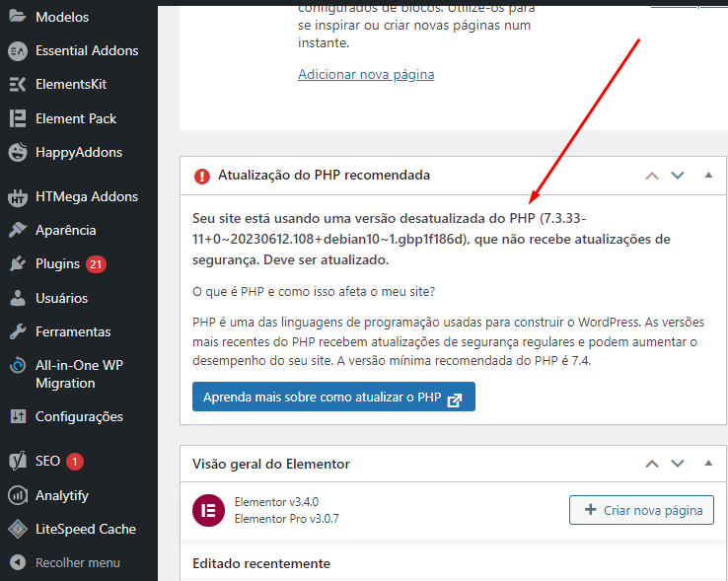The width and height of the screenshot is (728, 581).
Task: Click the Plugins plug icon
Action: 18,263
